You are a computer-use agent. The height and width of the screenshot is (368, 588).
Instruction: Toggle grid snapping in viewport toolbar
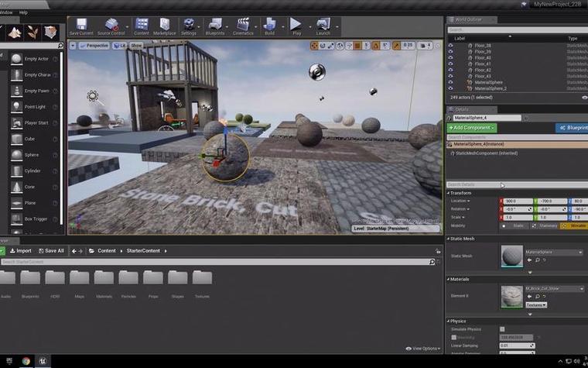click(x=357, y=46)
